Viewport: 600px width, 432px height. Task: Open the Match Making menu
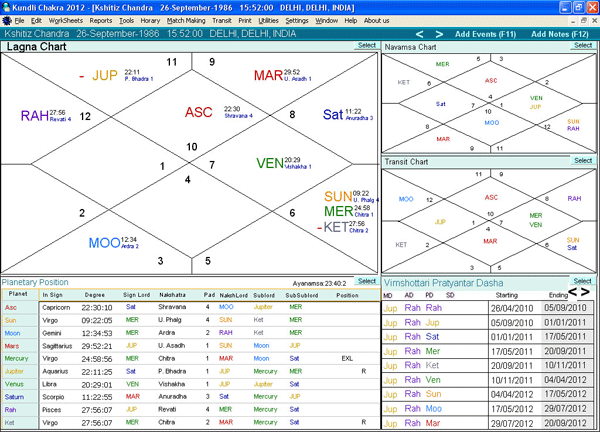(186, 20)
